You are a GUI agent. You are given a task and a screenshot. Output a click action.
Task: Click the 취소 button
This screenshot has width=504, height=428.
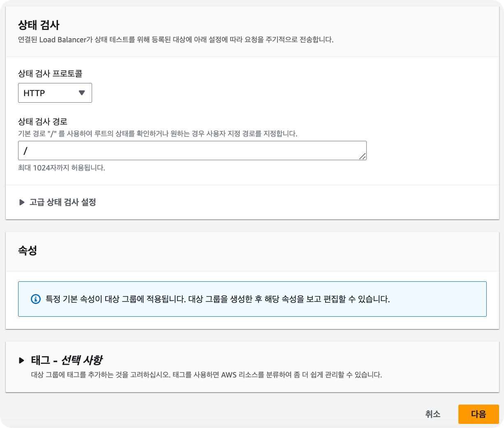coord(433,414)
